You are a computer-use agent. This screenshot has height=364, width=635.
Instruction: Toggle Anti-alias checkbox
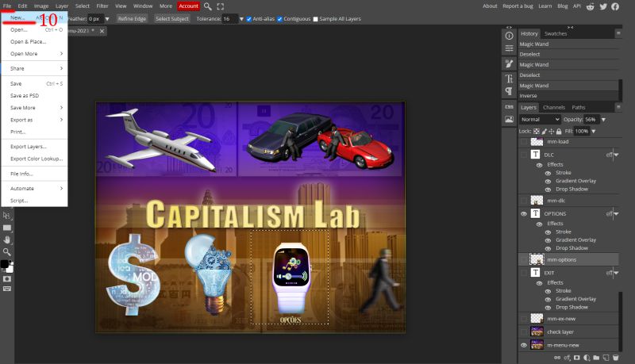[248, 19]
